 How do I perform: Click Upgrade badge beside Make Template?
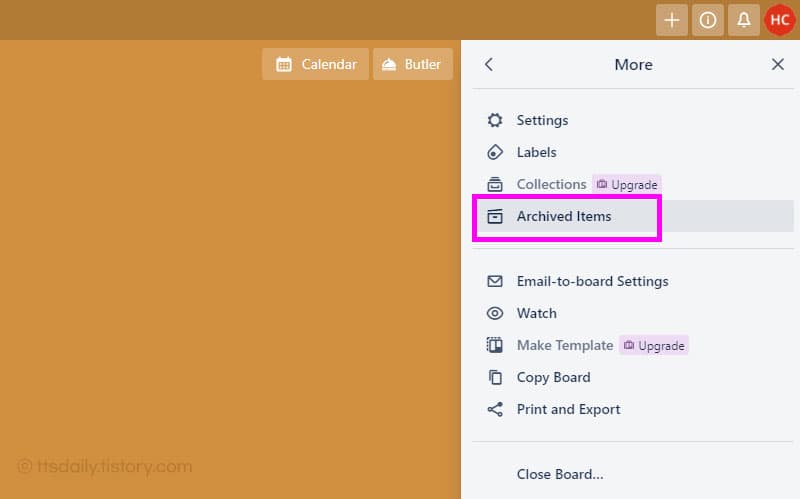tap(654, 345)
